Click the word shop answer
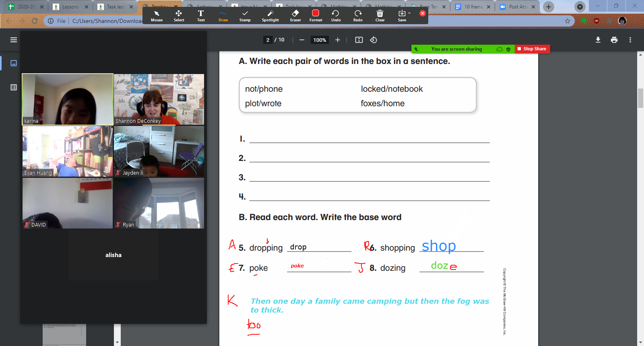Viewport: 644px width, 346px height. click(439, 246)
